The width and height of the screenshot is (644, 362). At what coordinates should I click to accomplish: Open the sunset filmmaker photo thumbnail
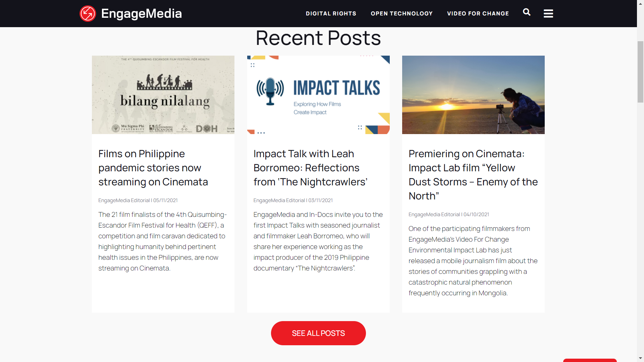click(x=473, y=95)
